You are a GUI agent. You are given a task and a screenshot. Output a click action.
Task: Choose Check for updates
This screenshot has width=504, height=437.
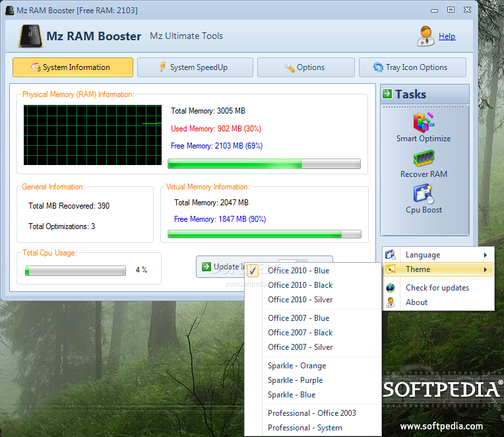tap(439, 288)
